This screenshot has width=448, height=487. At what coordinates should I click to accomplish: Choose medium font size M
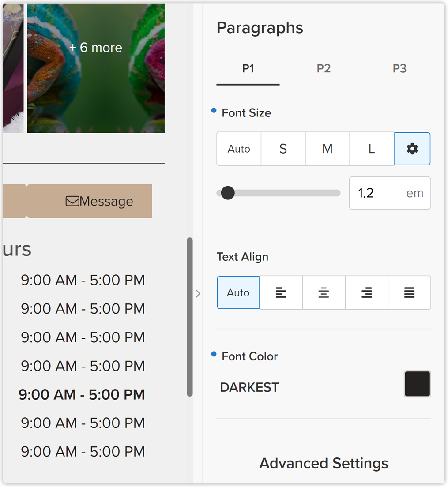click(328, 149)
